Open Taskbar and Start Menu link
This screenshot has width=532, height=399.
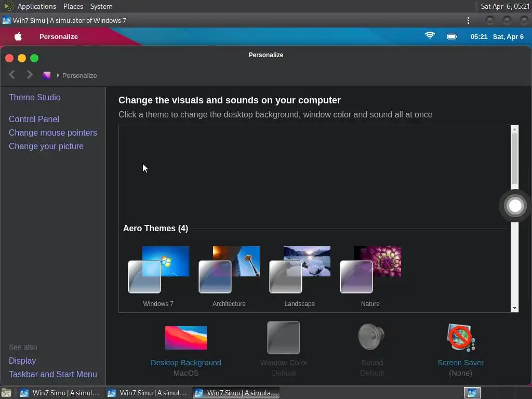pos(53,374)
